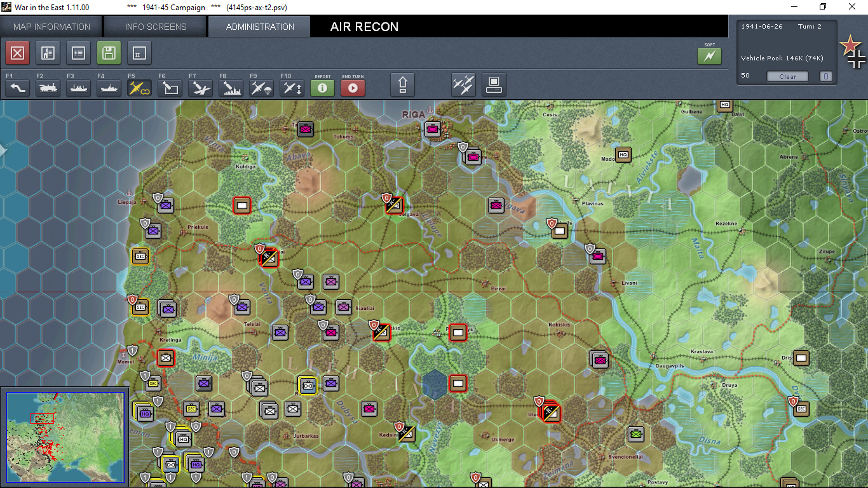The height and width of the screenshot is (488, 868).
Task: Click the small 0 button beside Clear
Action: pos(825,76)
